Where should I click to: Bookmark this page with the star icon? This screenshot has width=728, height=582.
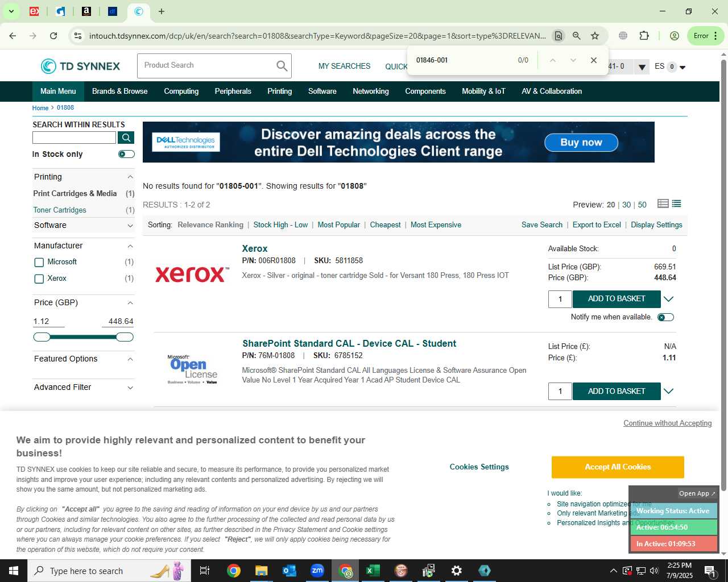point(595,36)
